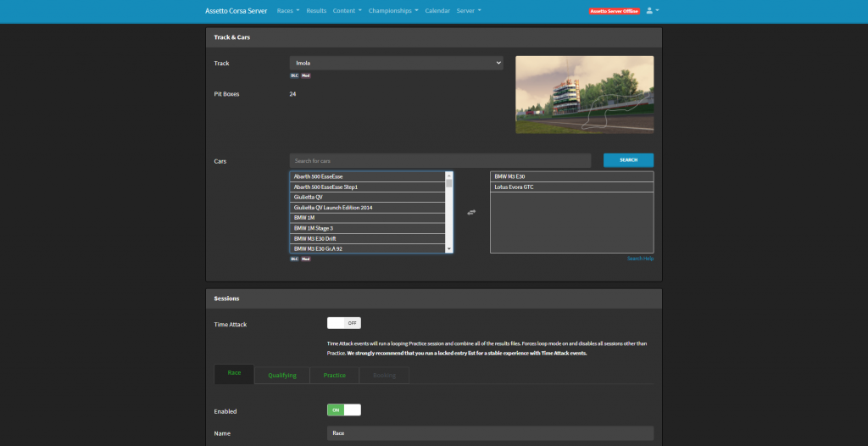The image size is (868, 446).
Task: Click the DLC badge under Track
Action: [x=294, y=76]
